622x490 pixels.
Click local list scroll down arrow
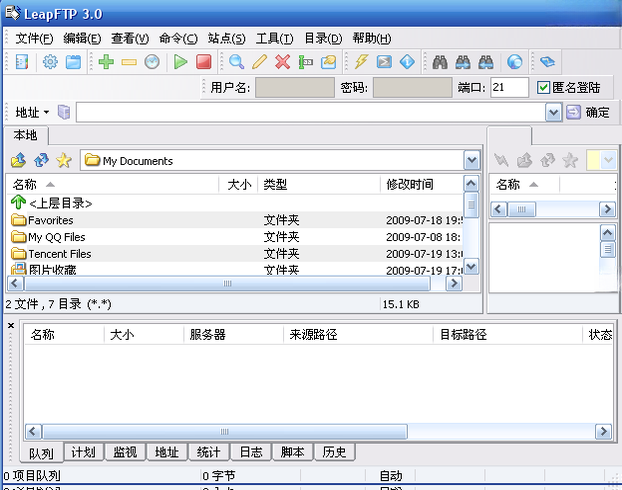point(471,266)
